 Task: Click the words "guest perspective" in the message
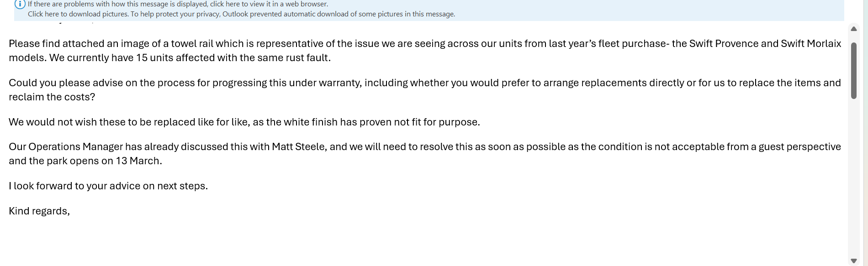tap(799, 147)
